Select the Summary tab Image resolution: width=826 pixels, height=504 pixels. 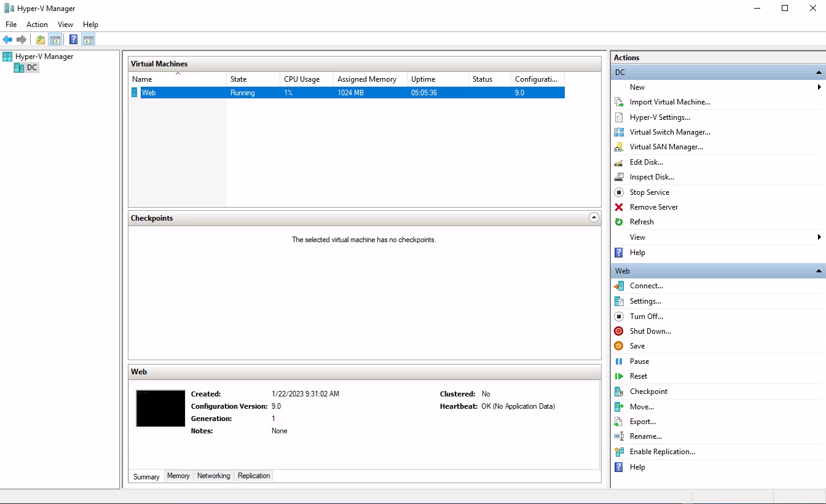click(146, 476)
